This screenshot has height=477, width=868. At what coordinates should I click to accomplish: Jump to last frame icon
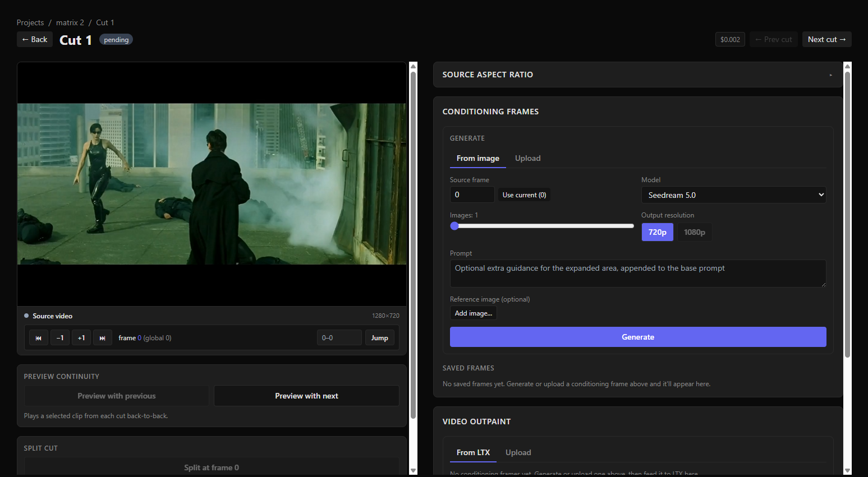102,338
